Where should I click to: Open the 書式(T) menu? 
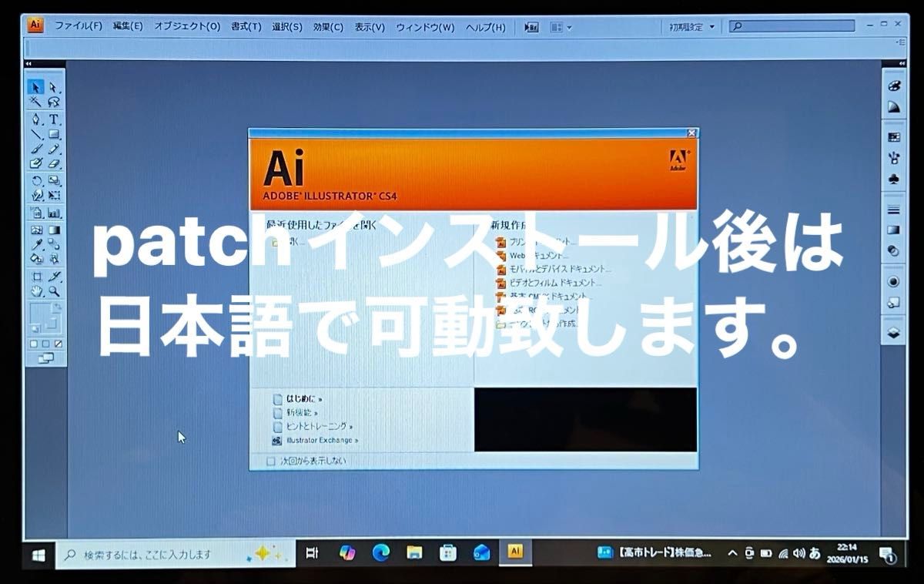tap(246, 26)
